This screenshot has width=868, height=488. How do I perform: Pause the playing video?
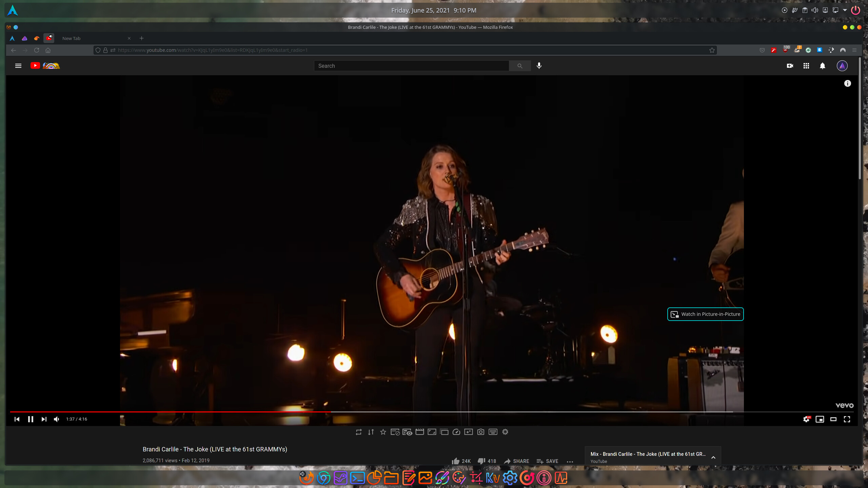pyautogui.click(x=31, y=419)
